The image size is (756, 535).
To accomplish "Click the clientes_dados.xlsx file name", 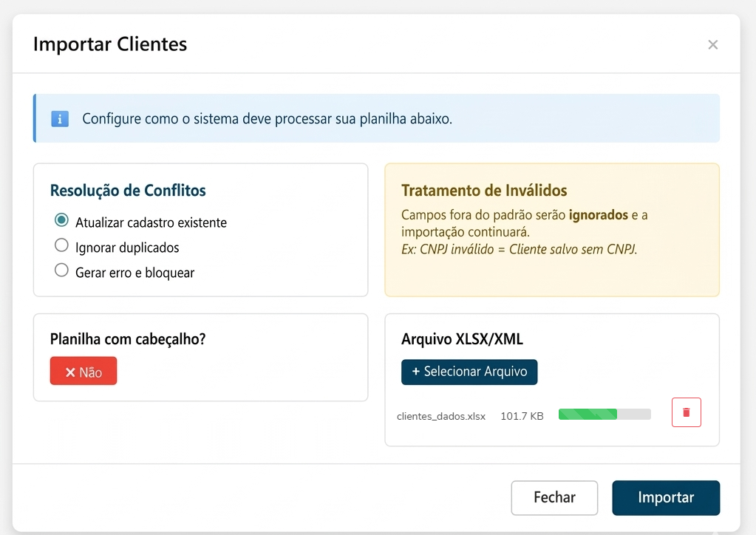I will (x=441, y=416).
